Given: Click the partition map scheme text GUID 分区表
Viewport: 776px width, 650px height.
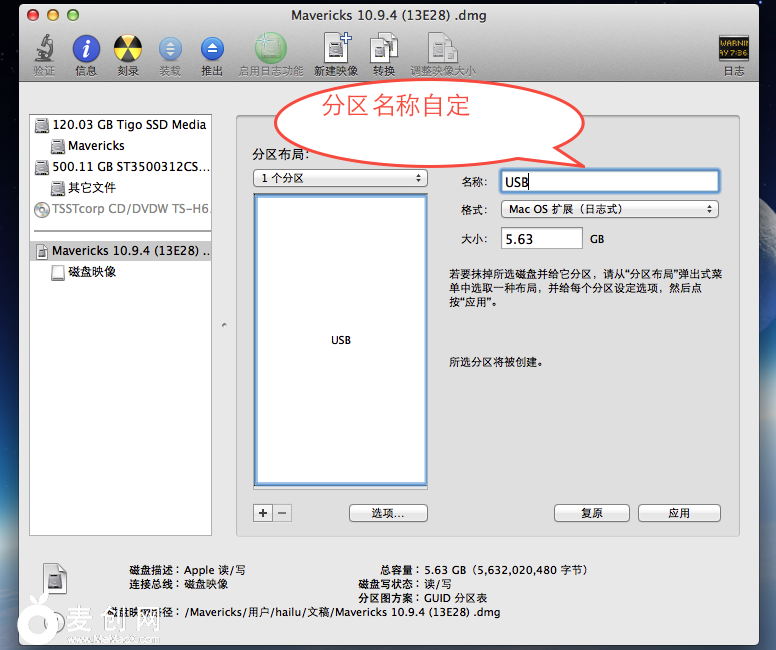Looking at the screenshot, I should point(455,598).
